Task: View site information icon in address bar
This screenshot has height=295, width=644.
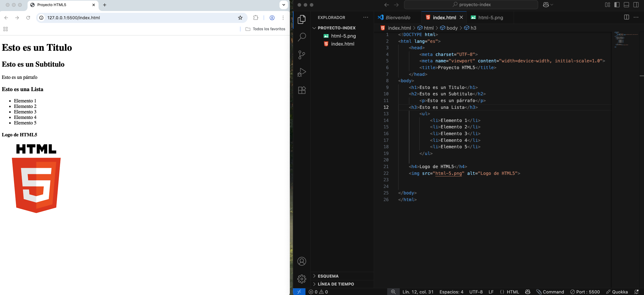Action: (42, 18)
